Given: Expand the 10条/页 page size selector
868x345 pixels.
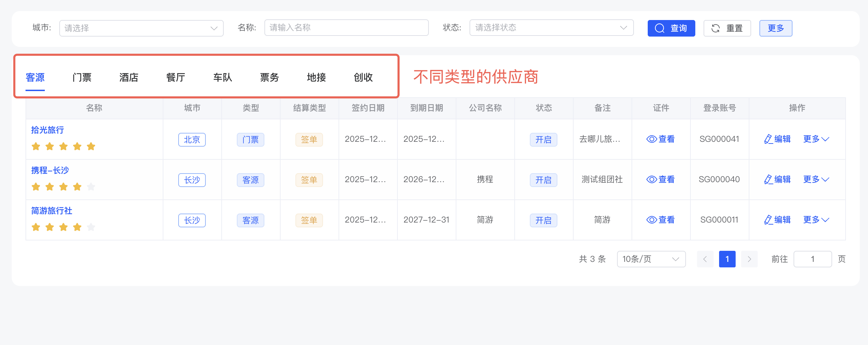Looking at the screenshot, I should (x=650, y=259).
